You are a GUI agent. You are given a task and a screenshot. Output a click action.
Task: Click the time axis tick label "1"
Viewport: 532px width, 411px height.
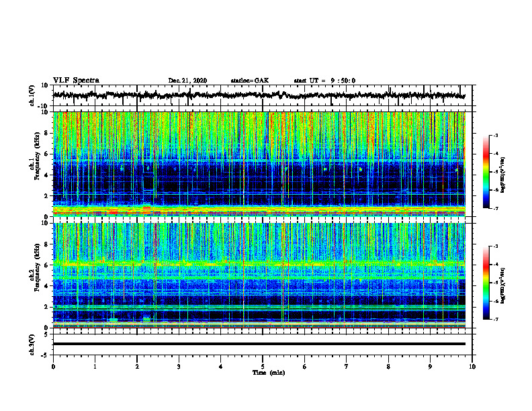(95, 367)
